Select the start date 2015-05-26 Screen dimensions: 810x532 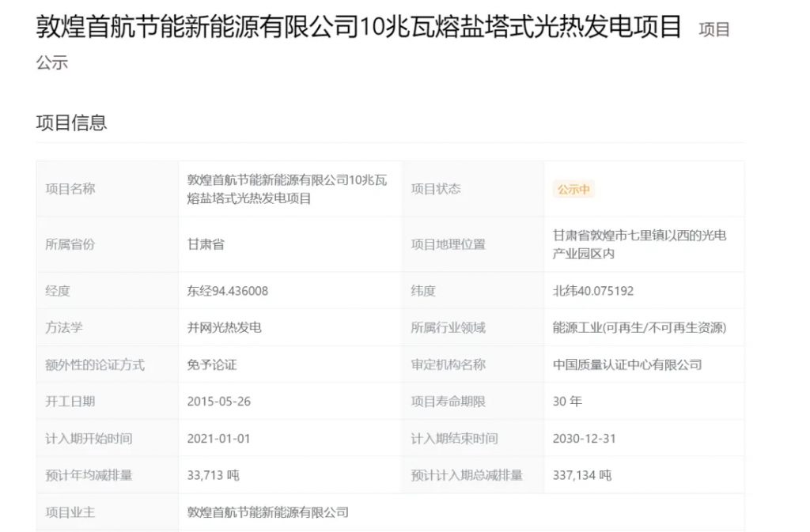point(219,402)
